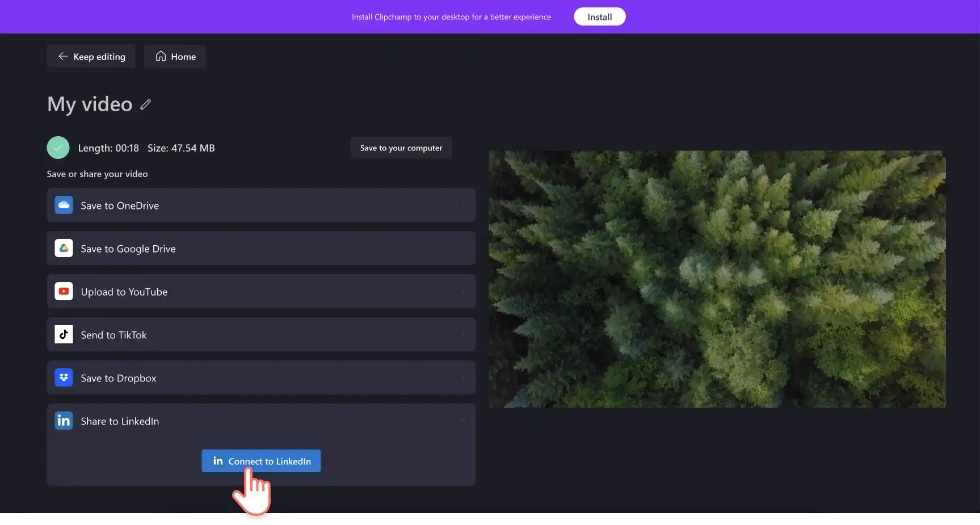Expand the Save to Google Drive chevron
This screenshot has height=525, width=980.
coord(463,249)
